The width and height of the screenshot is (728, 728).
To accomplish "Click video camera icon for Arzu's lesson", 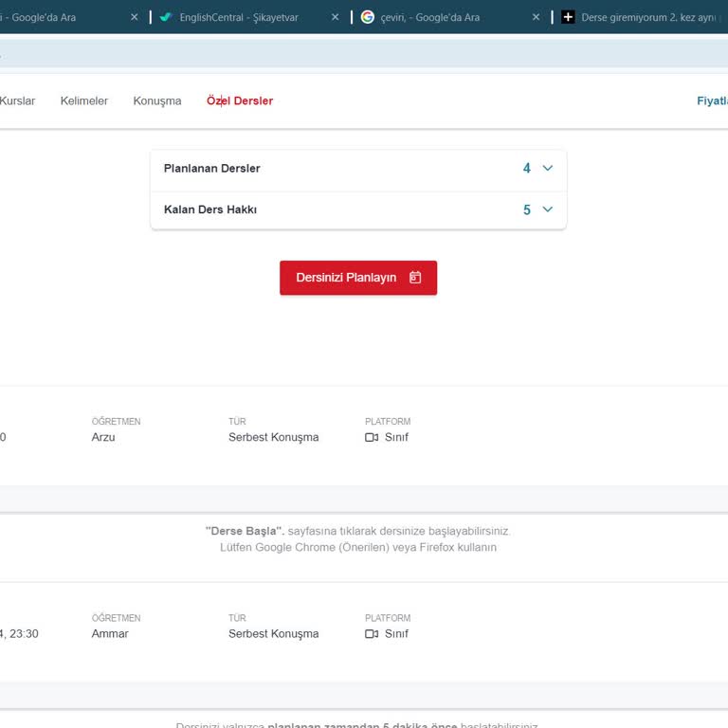I will coord(372,437).
